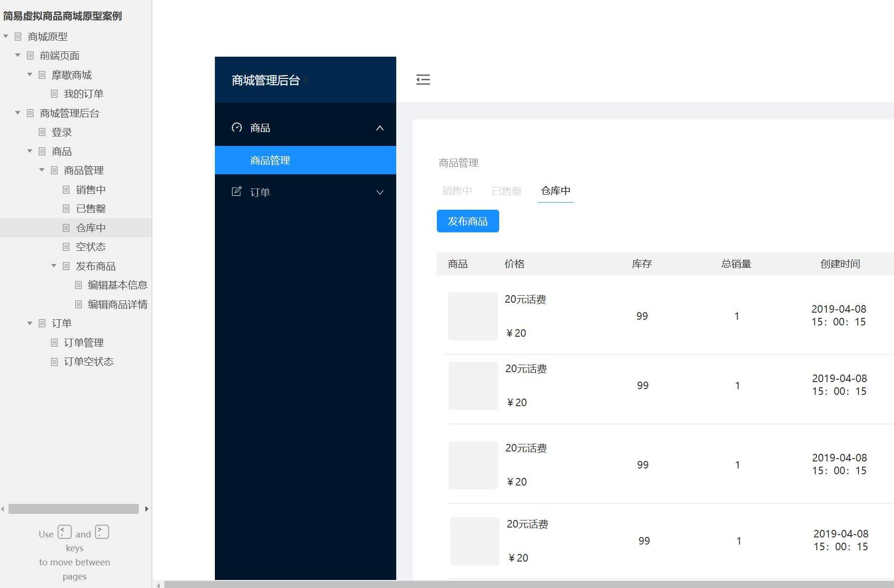Viewport: 894px width, 588px height.
Task: Switch to the 销售中 tab
Action: [x=456, y=191]
